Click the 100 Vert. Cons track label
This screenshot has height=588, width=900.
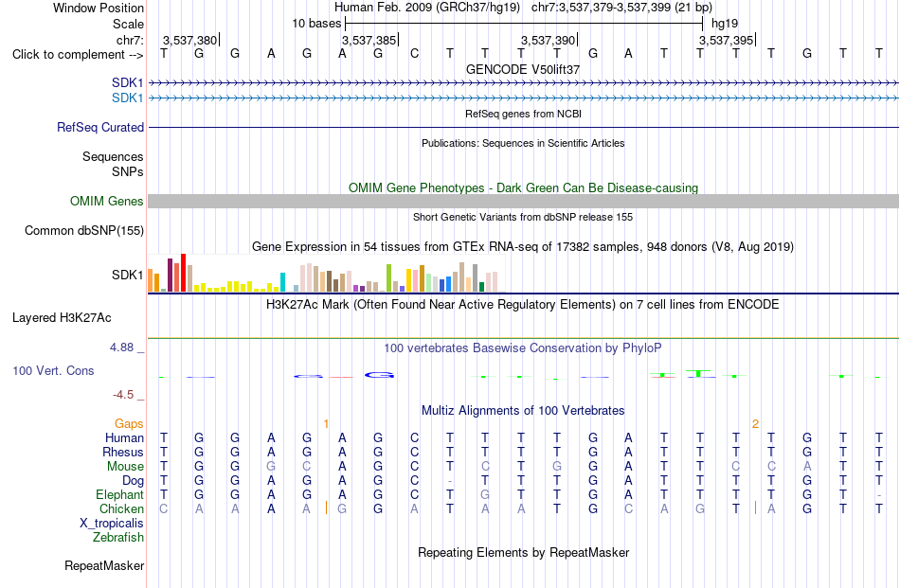coord(53,370)
